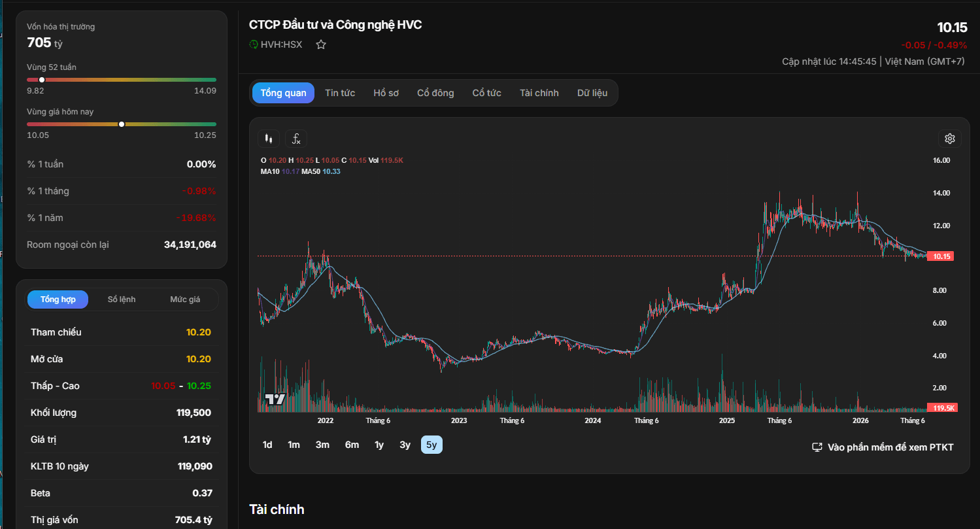Select the Số lệnh panel tab

coord(122,299)
